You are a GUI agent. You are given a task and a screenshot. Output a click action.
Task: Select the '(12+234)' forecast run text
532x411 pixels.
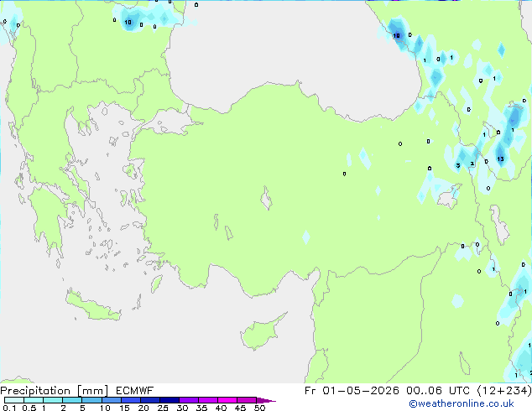coord(504,391)
